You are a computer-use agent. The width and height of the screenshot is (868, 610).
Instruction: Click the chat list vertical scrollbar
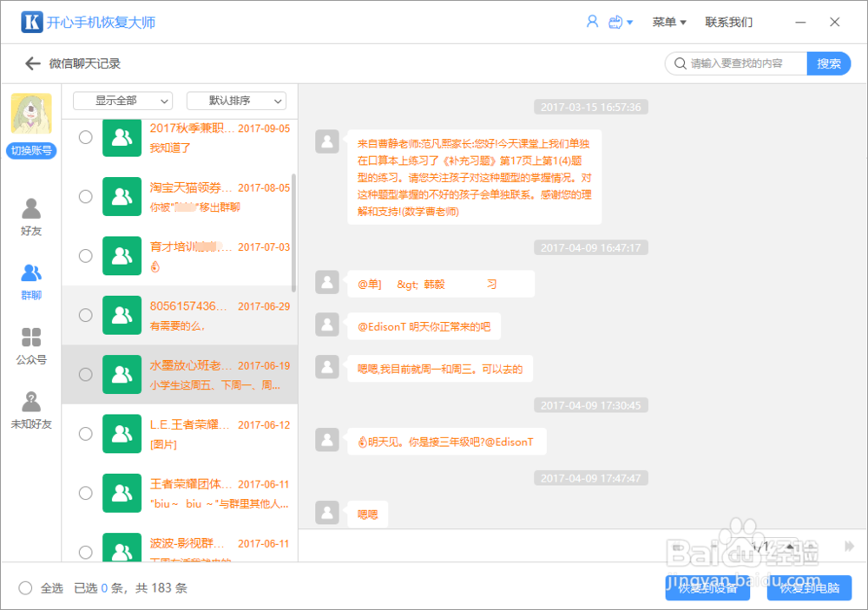click(x=293, y=233)
